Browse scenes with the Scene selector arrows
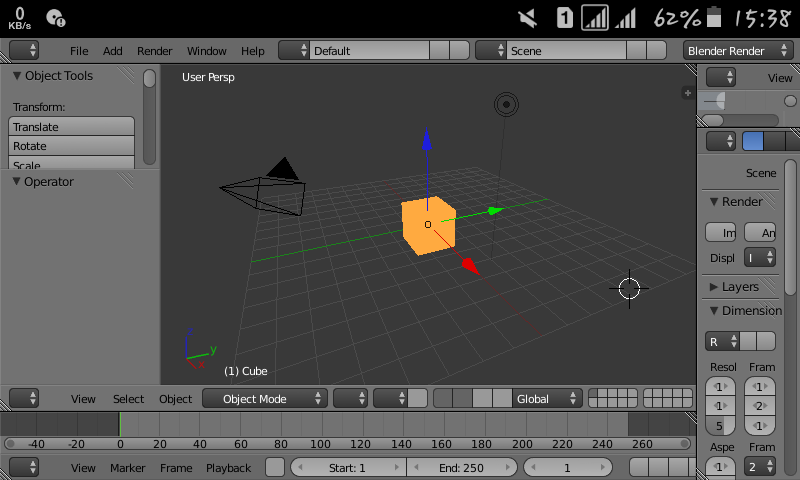 491,50
